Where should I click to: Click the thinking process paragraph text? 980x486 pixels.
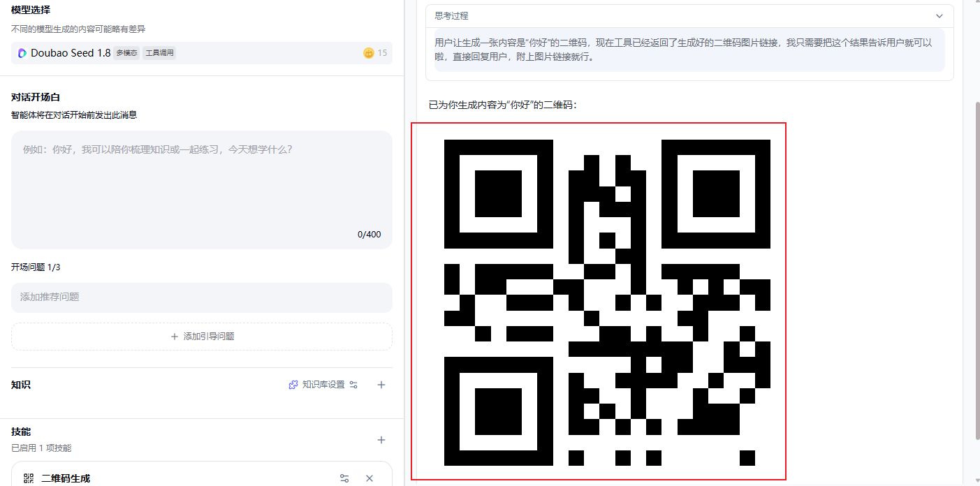[689, 50]
